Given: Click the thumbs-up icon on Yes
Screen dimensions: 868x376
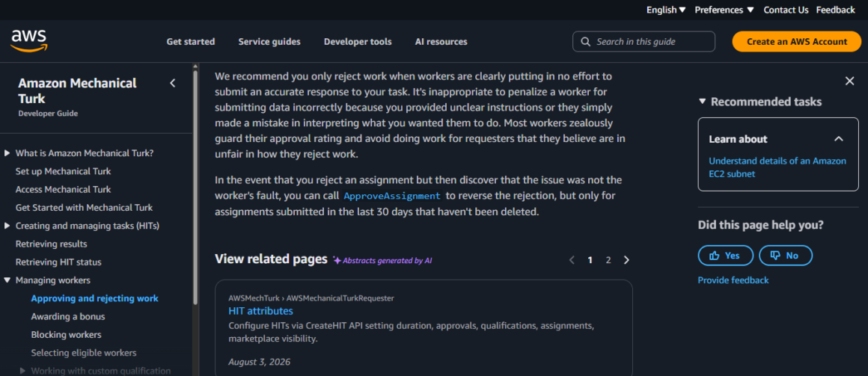Looking at the screenshot, I should [714, 256].
